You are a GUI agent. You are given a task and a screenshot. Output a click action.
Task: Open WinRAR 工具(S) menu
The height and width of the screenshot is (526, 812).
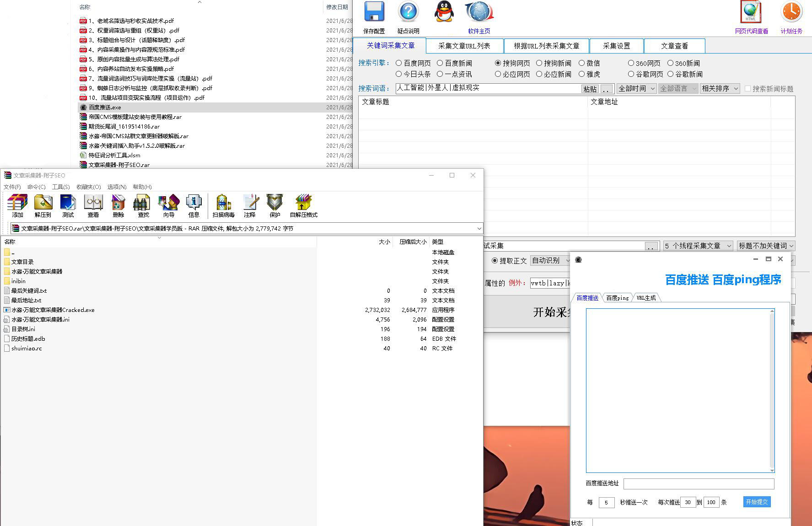(x=61, y=187)
